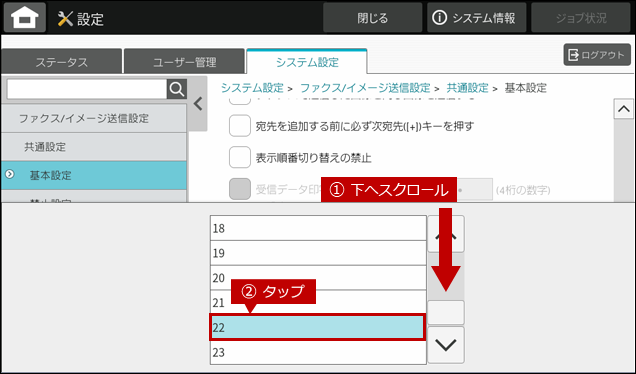The height and width of the screenshot is (374, 636).
Task: Open ファクス/イメージ送信設定 in sidebar
Action: [94, 118]
